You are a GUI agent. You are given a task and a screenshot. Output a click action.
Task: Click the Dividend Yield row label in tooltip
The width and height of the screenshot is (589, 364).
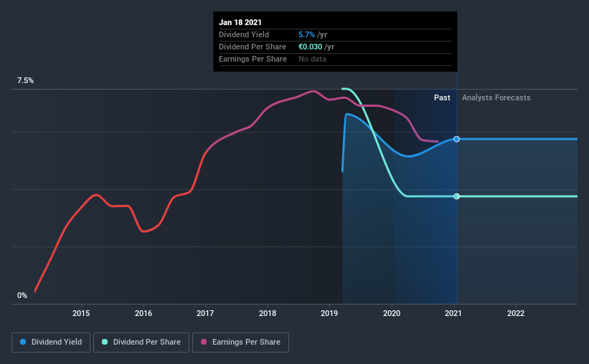(x=244, y=34)
